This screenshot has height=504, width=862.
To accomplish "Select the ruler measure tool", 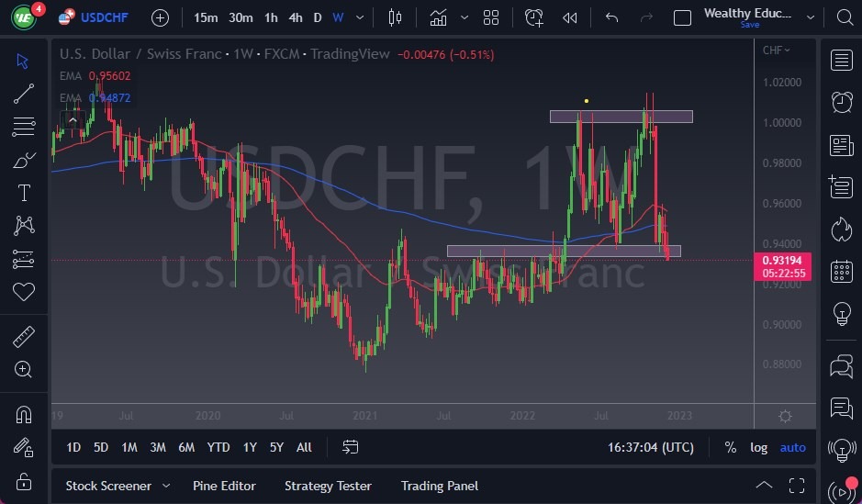I will tap(24, 336).
